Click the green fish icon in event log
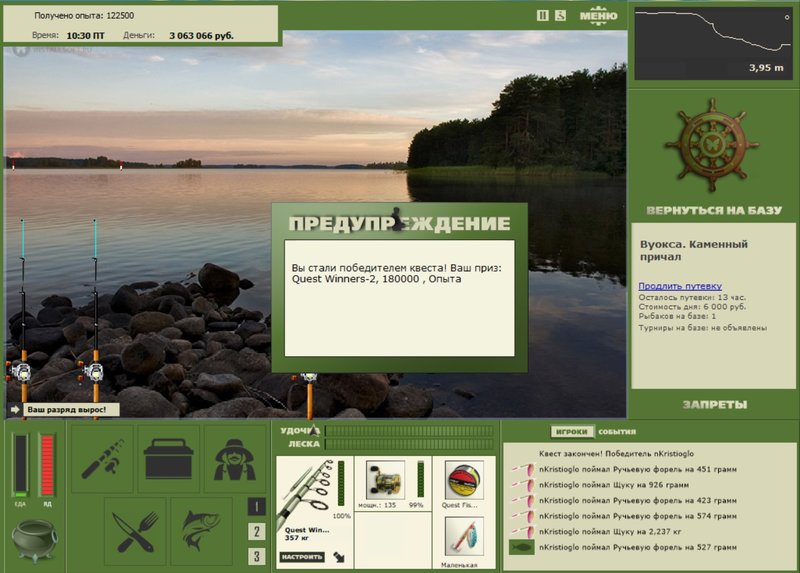The width and height of the screenshot is (800, 573). 521,547
